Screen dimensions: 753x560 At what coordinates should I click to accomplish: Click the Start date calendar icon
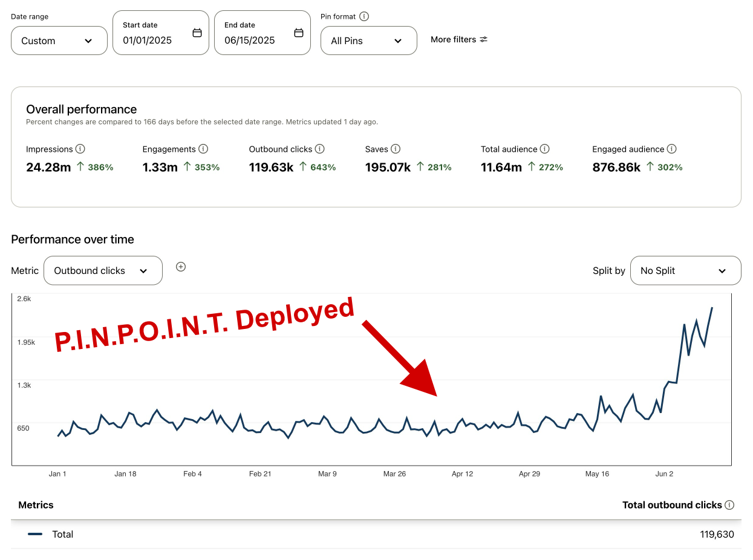pos(197,33)
